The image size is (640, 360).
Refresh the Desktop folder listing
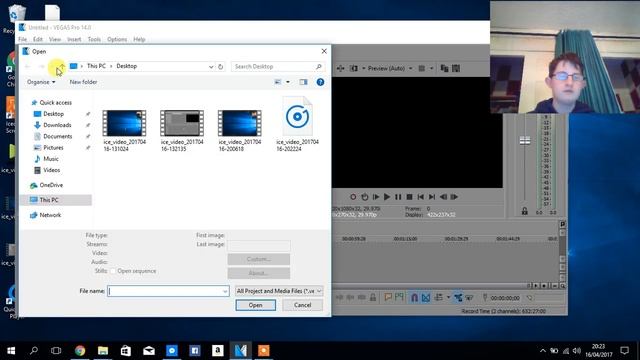tap(220, 66)
